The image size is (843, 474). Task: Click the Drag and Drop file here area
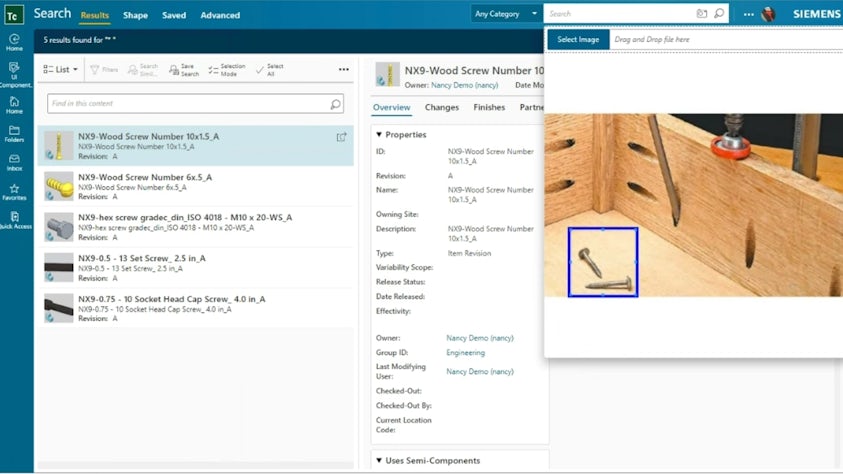click(x=726, y=39)
